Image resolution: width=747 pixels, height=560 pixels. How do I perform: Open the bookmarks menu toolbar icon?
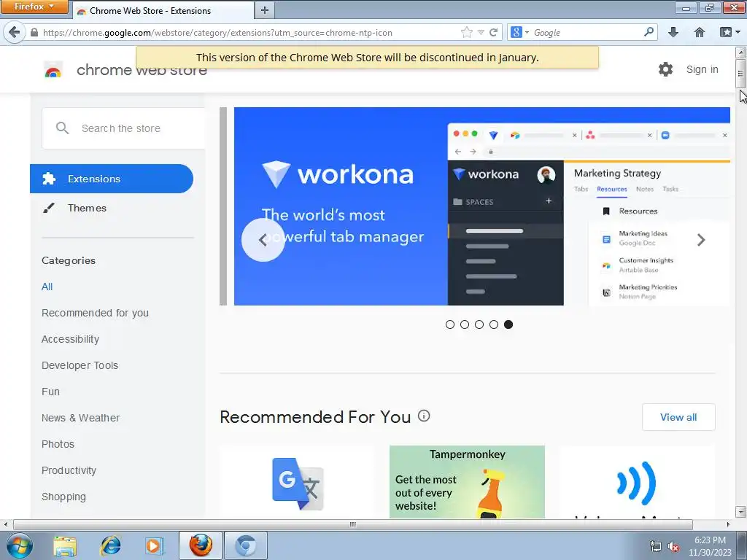[x=726, y=32]
